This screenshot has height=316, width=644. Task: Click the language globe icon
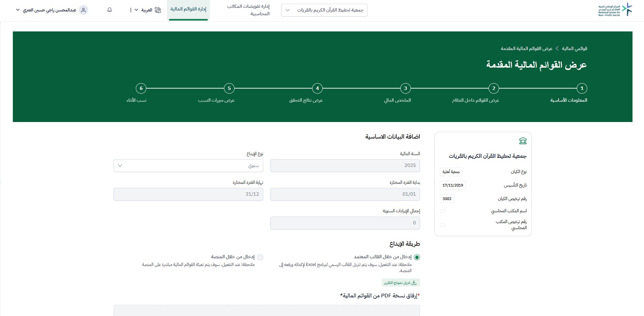tap(158, 10)
